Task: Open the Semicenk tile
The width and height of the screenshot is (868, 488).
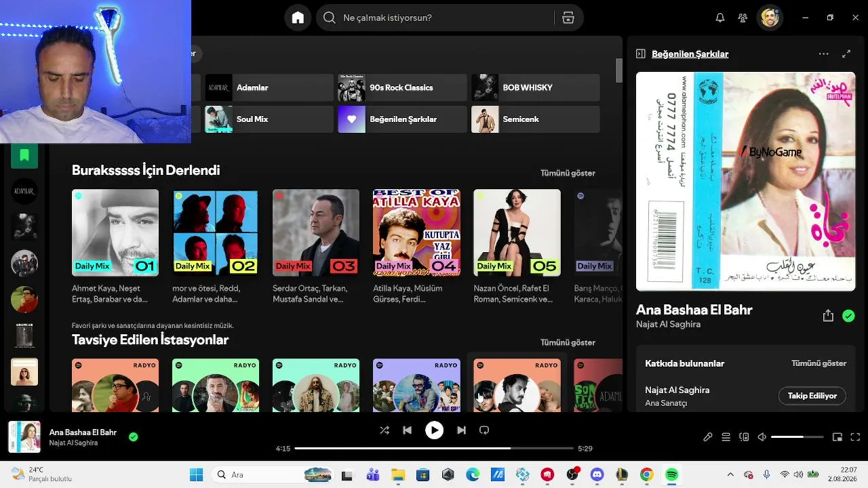Action: click(x=536, y=119)
